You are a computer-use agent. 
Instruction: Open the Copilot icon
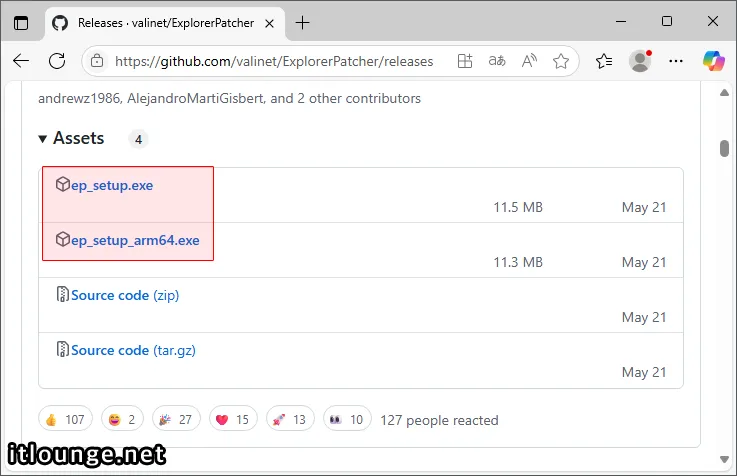coord(714,61)
